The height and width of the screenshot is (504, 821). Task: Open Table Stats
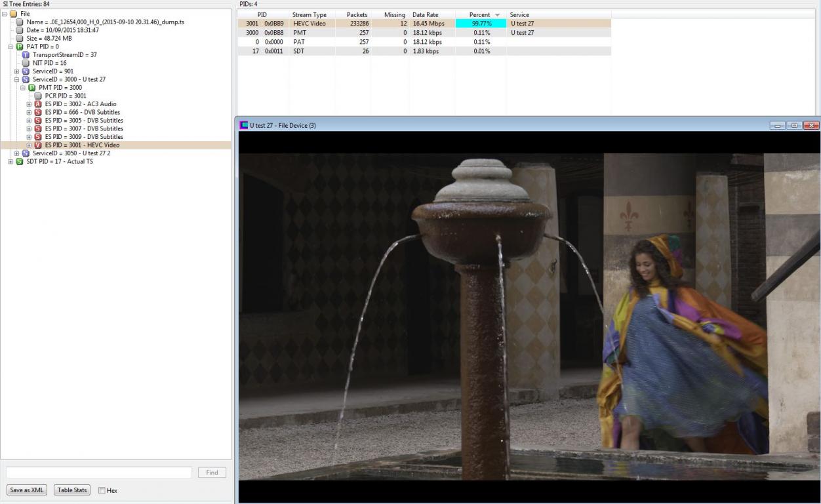71,490
